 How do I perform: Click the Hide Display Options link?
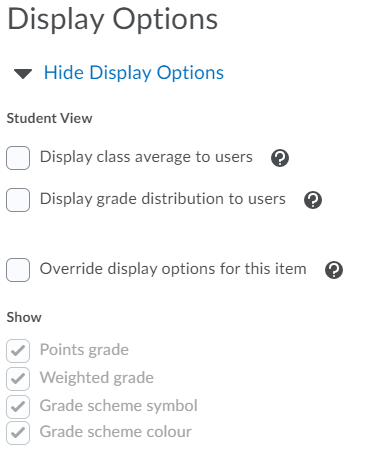click(x=134, y=73)
